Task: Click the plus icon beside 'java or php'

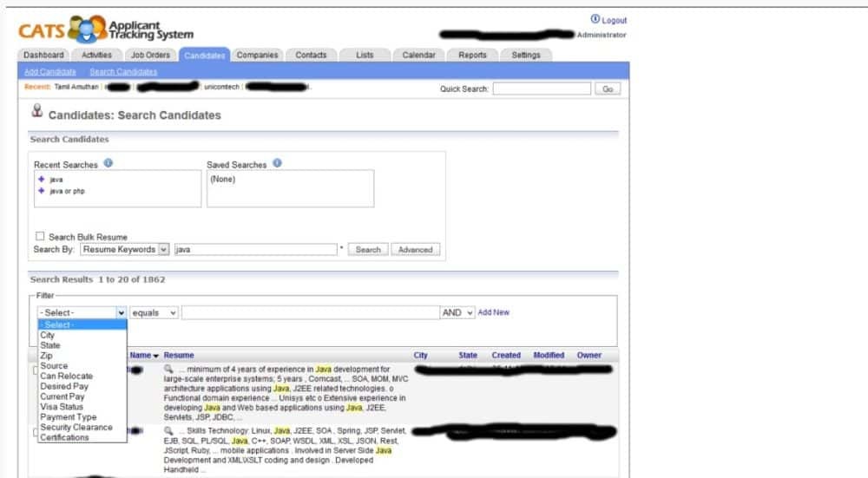Action: (x=41, y=190)
